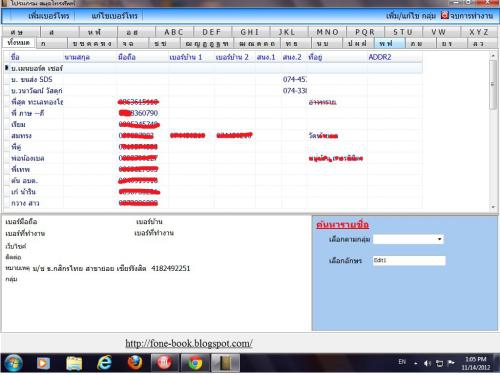Click the 074-33 office number cell

coord(295,91)
